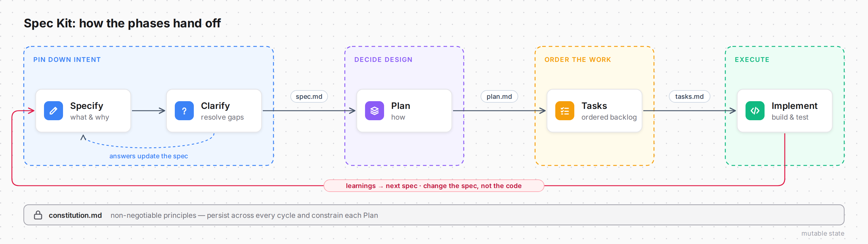Select the "ordered backlog" subtitle
Viewport: 868px width, 244px height.
coord(609,117)
